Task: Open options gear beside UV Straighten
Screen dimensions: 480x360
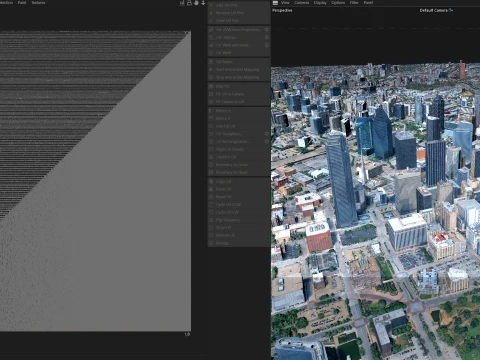Action: (x=267, y=134)
